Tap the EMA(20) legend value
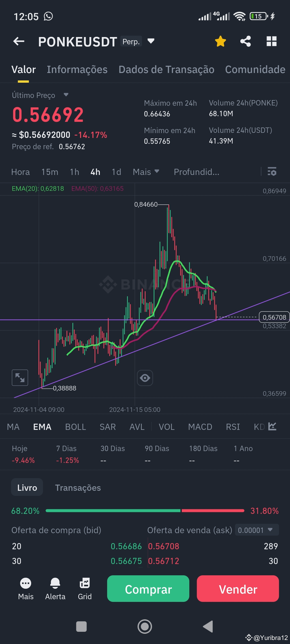The height and width of the screenshot is (644, 290). (38, 189)
